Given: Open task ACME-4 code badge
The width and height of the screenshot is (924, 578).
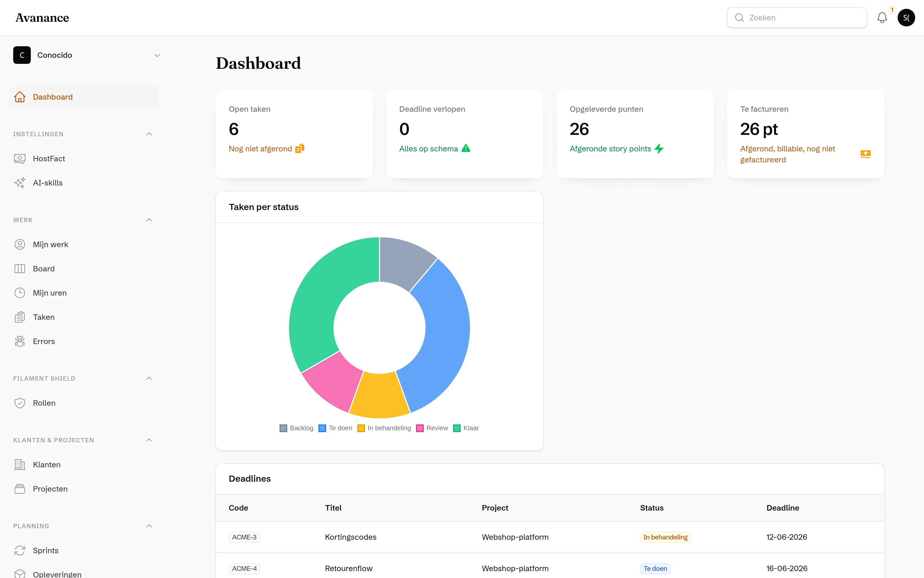Looking at the screenshot, I should (x=244, y=568).
